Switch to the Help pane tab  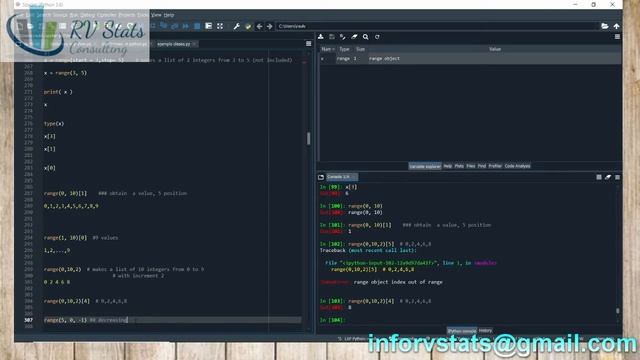(448, 166)
